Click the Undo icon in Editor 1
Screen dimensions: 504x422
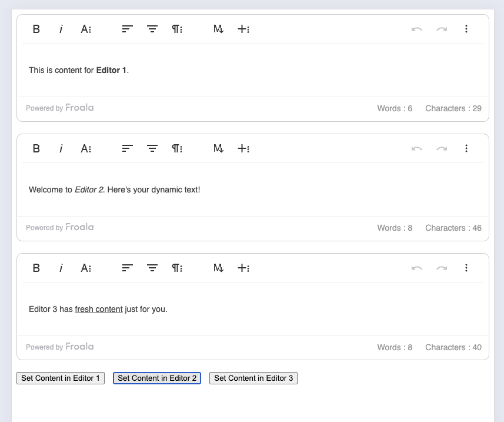tap(416, 29)
